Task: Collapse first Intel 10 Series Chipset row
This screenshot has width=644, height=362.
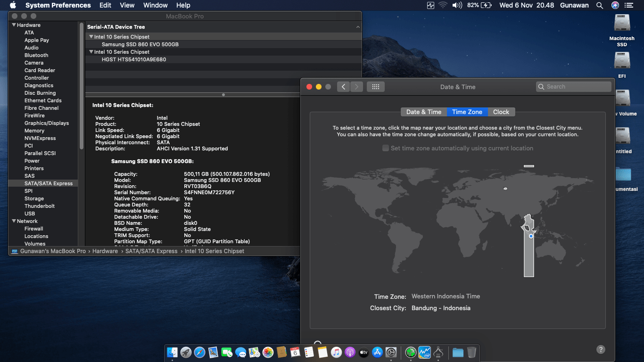Action: point(91,37)
